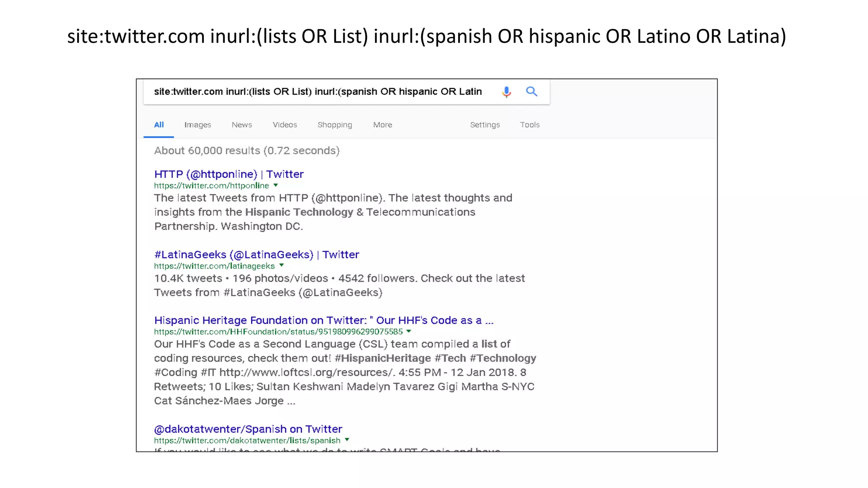Image resolution: width=868 pixels, height=488 pixels.
Task: Click the https://twitter.com/latinageeks green URL
Action: (214, 266)
